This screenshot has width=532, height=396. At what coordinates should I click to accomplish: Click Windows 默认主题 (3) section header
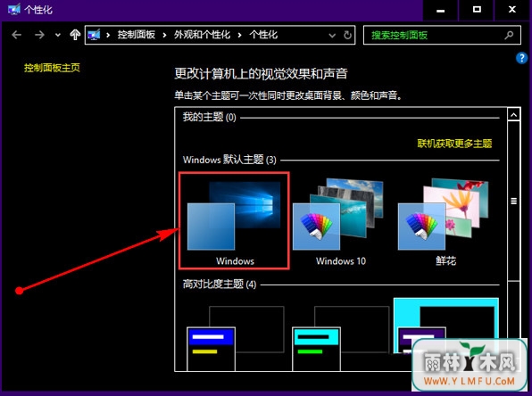tap(229, 160)
